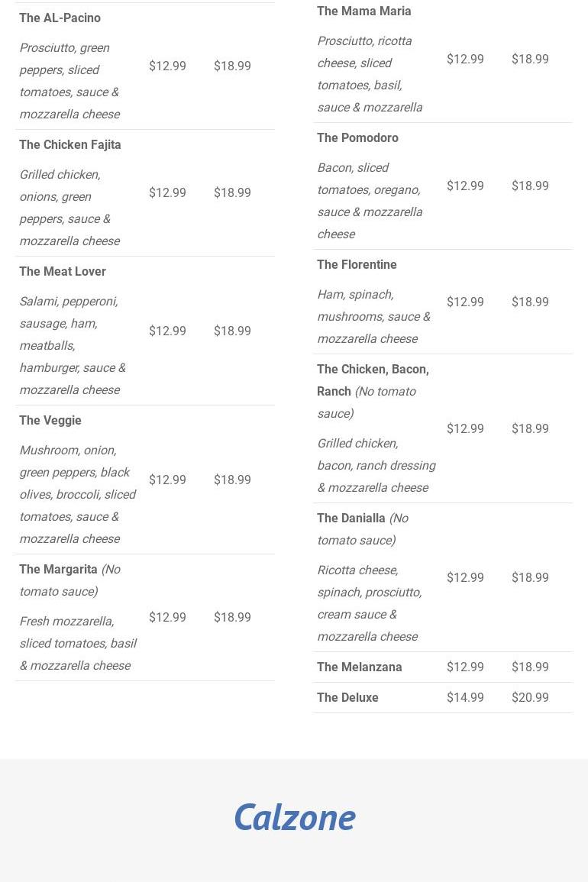The width and height of the screenshot is (588, 882).
Task: Click The Florentine ingredients description
Action: (x=373, y=316)
